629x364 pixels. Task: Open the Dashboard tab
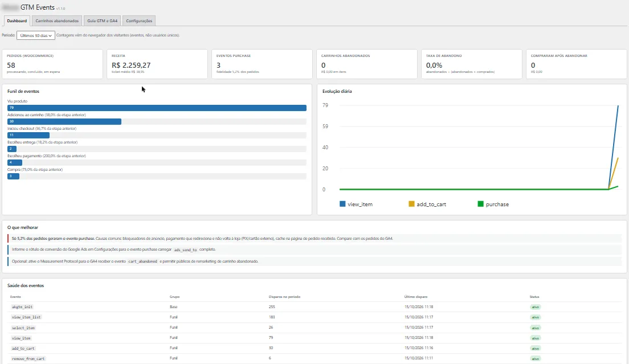click(17, 21)
